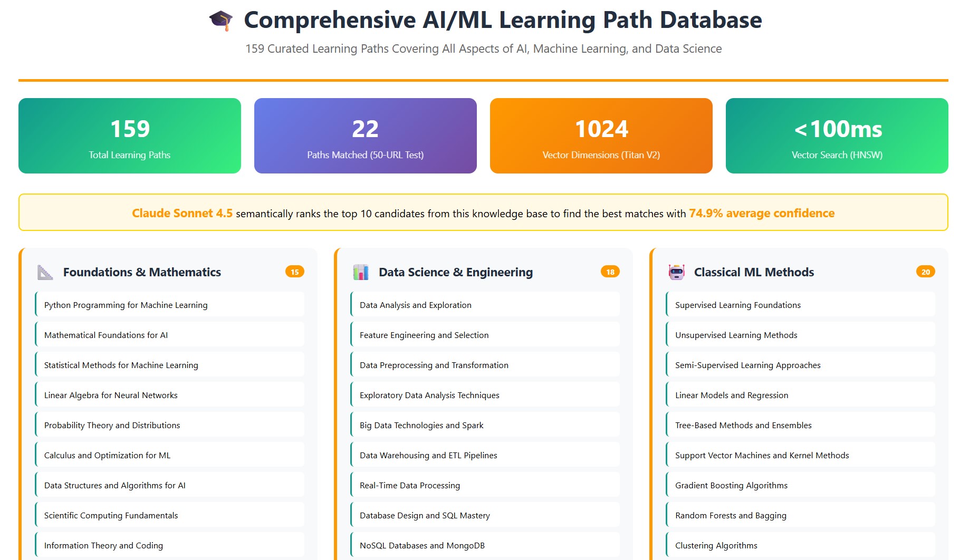Open Calculus and Optimization for ML
This screenshot has height=560, width=969.
(170, 455)
